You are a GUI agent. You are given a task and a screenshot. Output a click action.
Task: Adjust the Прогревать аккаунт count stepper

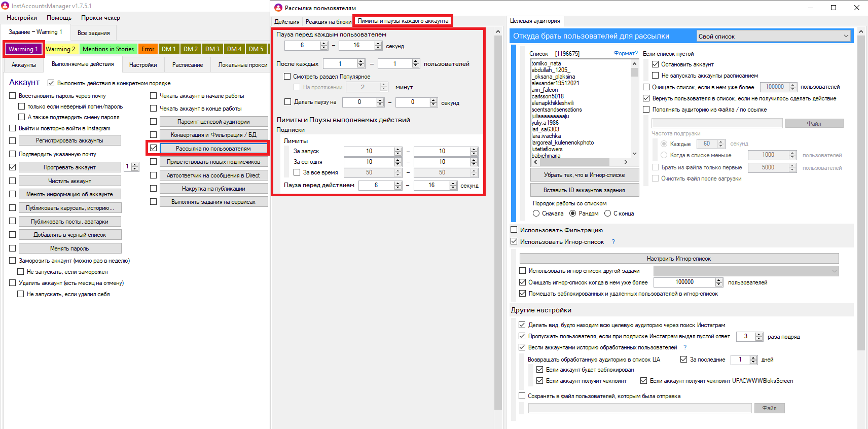pyautogui.click(x=135, y=167)
